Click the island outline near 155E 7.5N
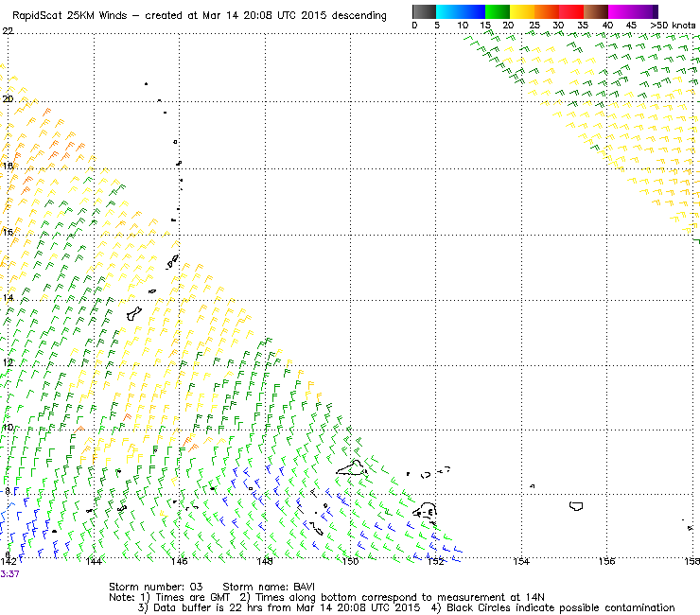Viewport: 700px width, 615px height. coord(576,506)
